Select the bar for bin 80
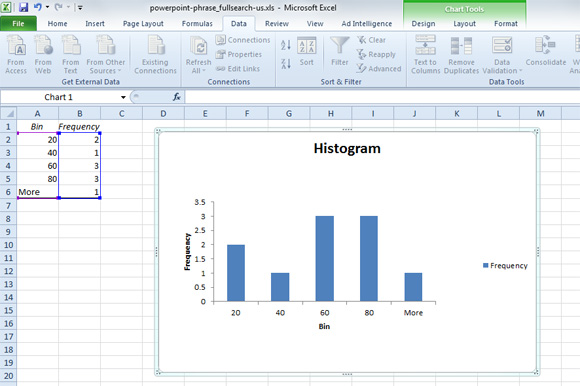The width and height of the screenshot is (580, 386). point(369,259)
